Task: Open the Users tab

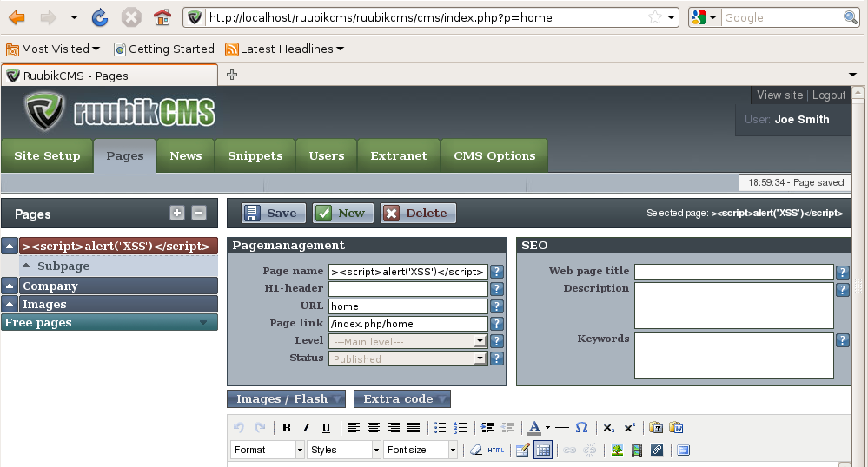Action: [x=327, y=156]
